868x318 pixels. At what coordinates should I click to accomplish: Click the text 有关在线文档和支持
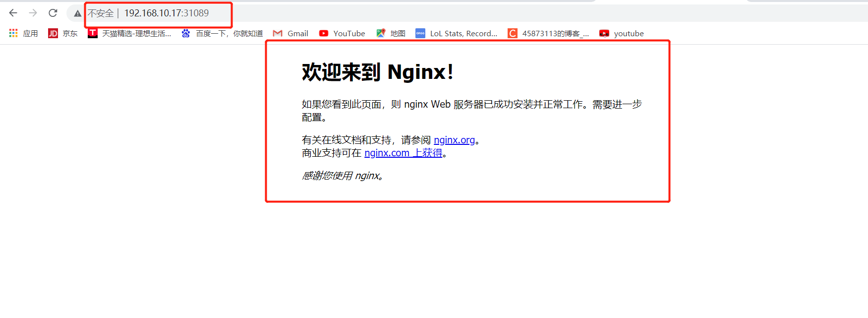click(346, 140)
